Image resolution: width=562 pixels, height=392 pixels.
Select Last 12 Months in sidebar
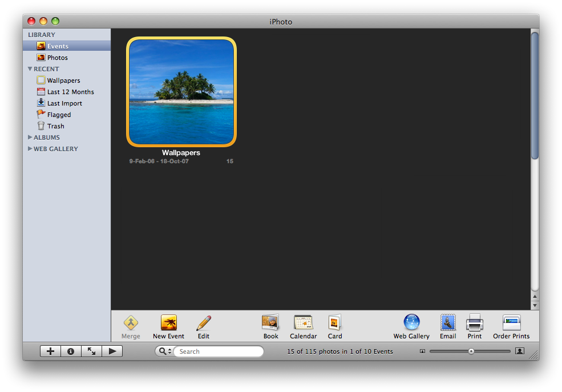coord(70,92)
